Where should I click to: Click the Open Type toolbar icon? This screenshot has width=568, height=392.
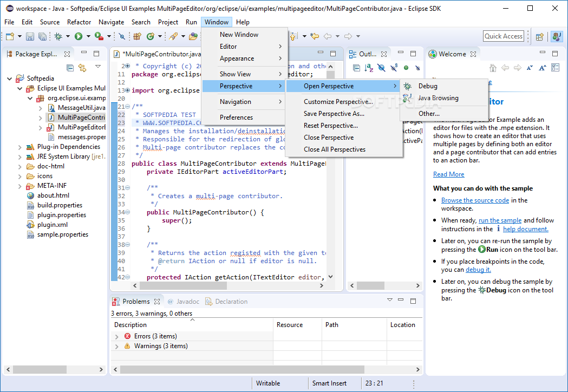point(193,36)
